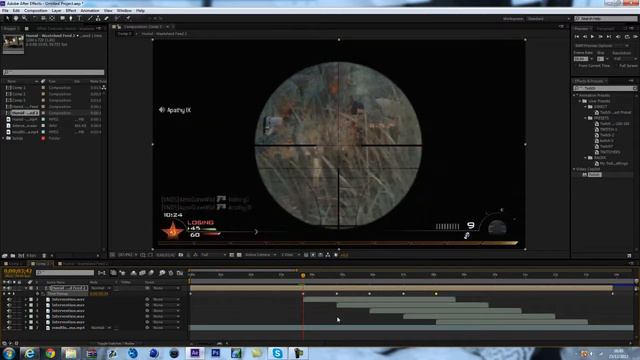Open the Photoshop taskbar icon
Image resolution: width=640 pixels, height=360 pixels.
[x=216, y=353]
